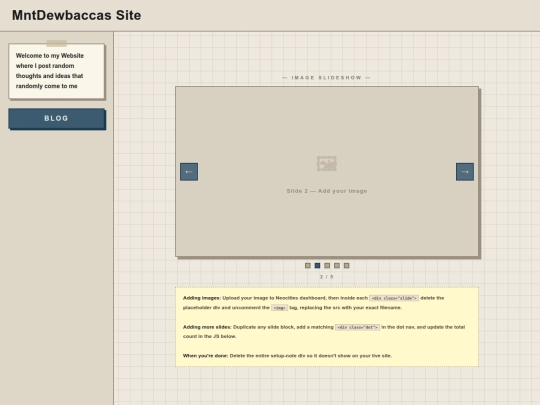Click the 'Adding images:' instruction text

pos(202,298)
